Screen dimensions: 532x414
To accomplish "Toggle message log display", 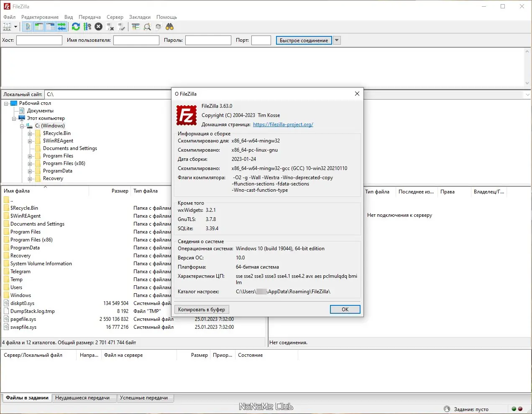I will [28, 27].
